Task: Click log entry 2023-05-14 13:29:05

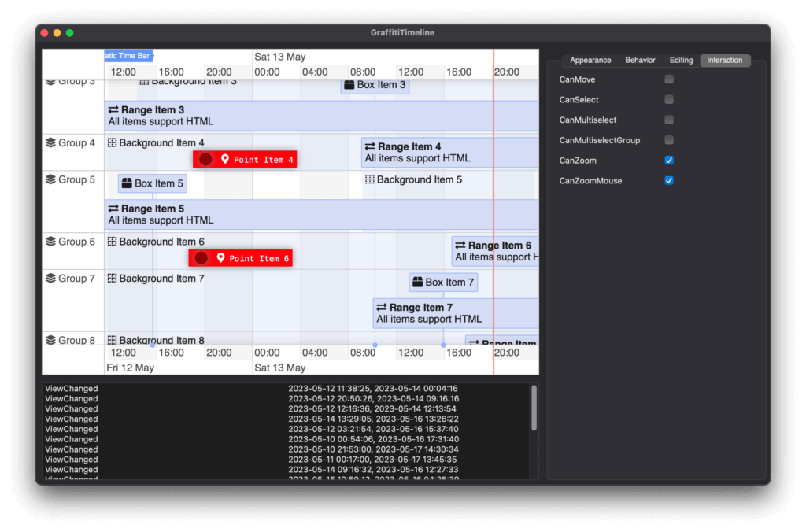Action: (373, 419)
